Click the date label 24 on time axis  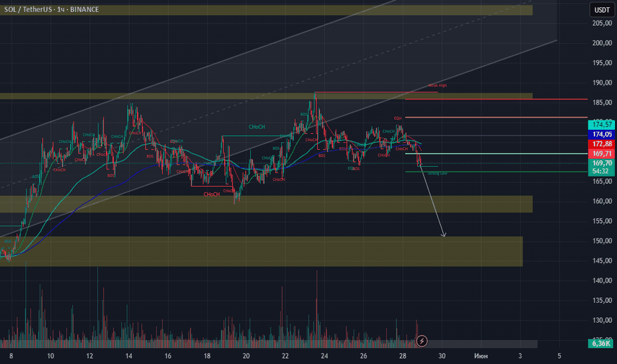coord(324,356)
